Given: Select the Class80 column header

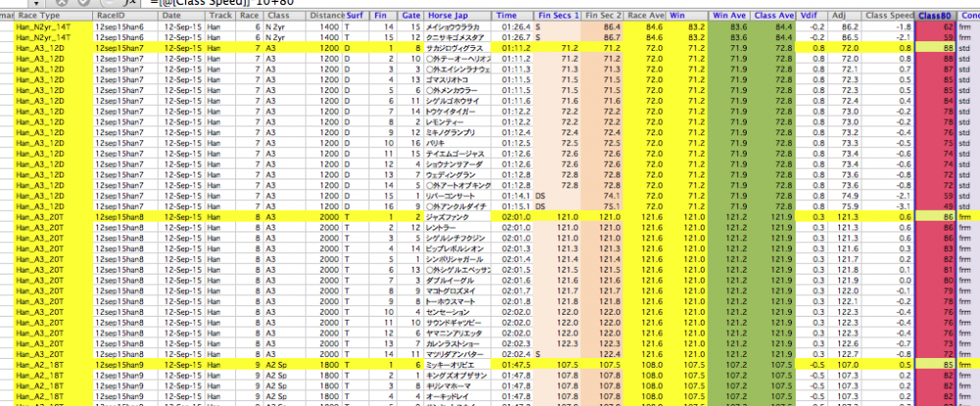Looking at the screenshot, I should [937, 17].
